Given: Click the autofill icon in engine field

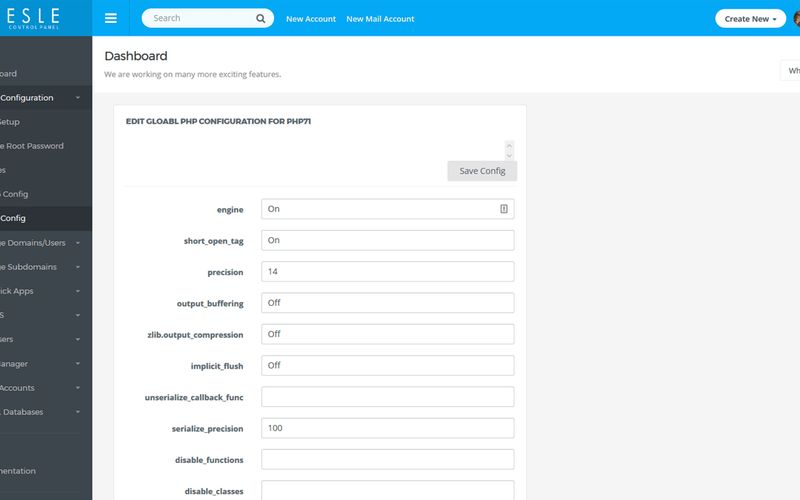Looking at the screenshot, I should [x=504, y=209].
